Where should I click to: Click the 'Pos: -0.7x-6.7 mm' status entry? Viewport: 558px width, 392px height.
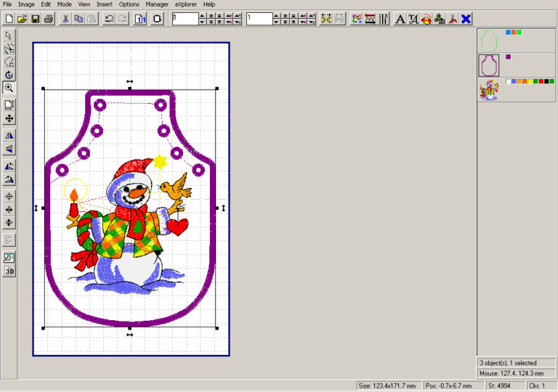coord(449,386)
